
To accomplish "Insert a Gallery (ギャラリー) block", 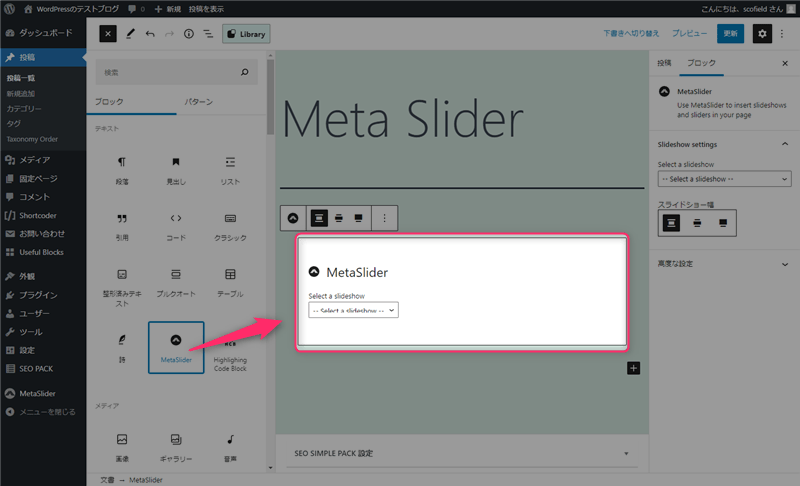I will tap(176, 448).
